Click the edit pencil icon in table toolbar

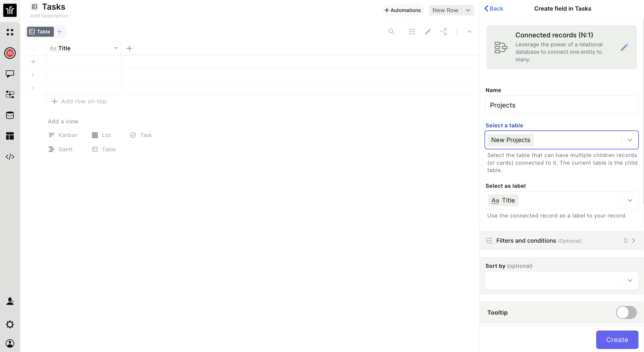pyautogui.click(x=428, y=32)
